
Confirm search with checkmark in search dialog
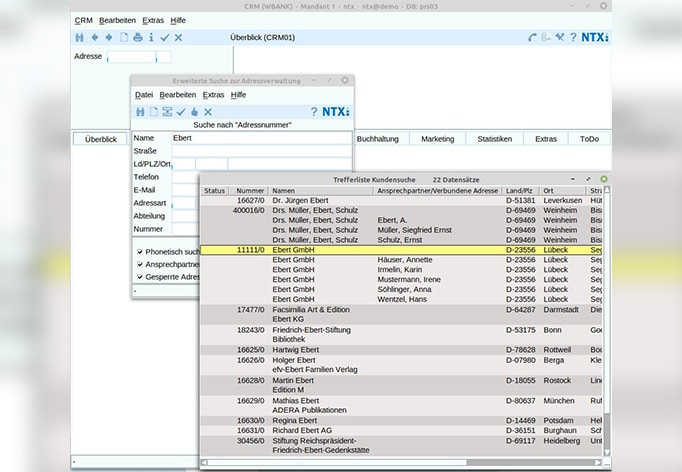(181, 112)
